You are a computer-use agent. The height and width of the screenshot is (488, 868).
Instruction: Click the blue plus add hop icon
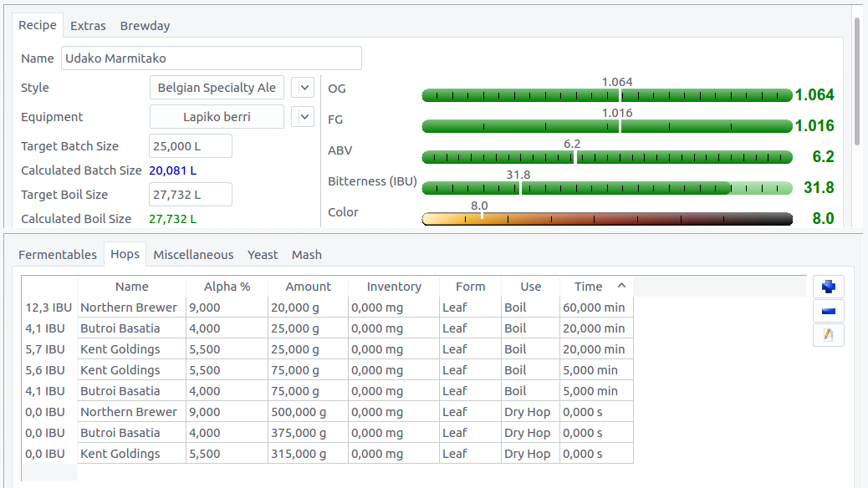click(828, 287)
